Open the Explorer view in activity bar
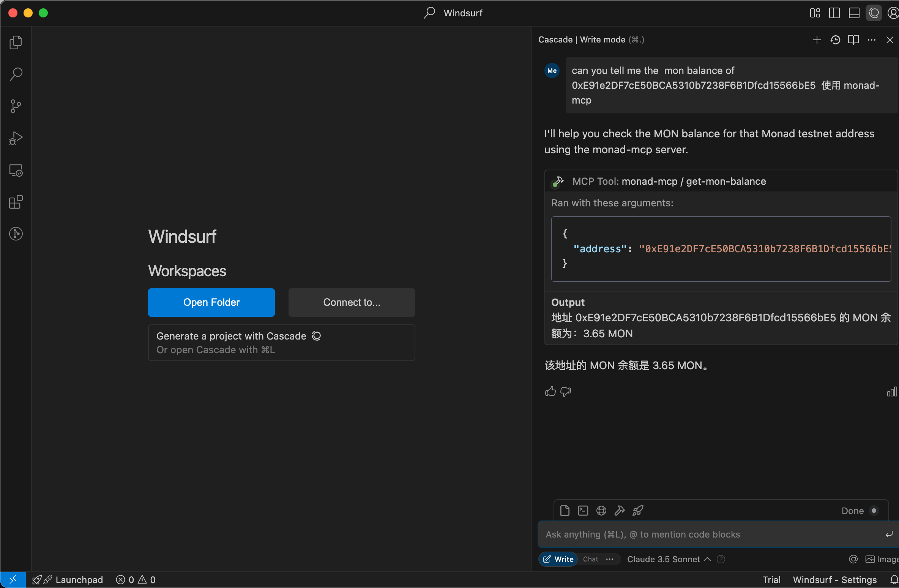Screen dimensions: 899x588 (16, 42)
